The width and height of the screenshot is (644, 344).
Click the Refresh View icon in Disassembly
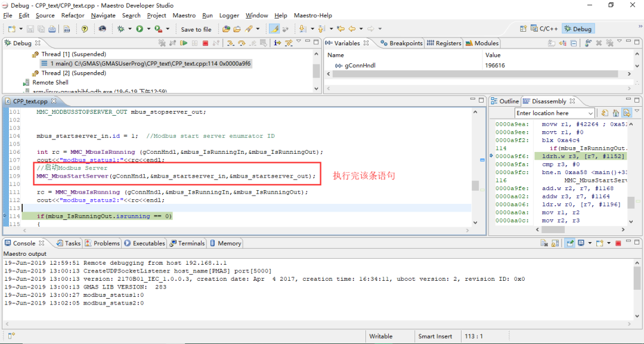605,113
